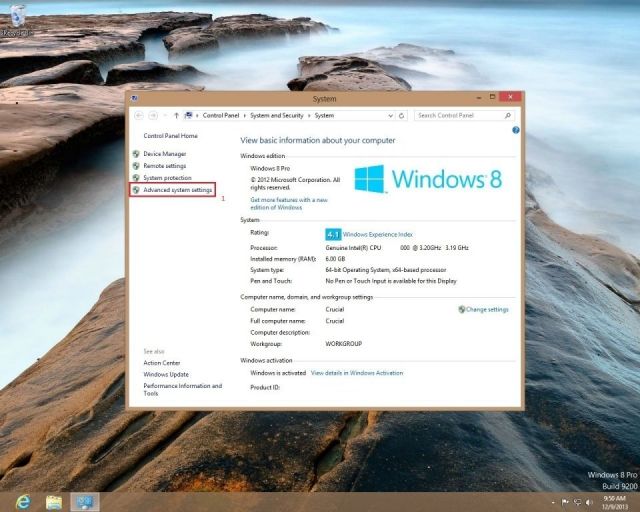
Task: Click the help question mark icon
Action: (516, 130)
